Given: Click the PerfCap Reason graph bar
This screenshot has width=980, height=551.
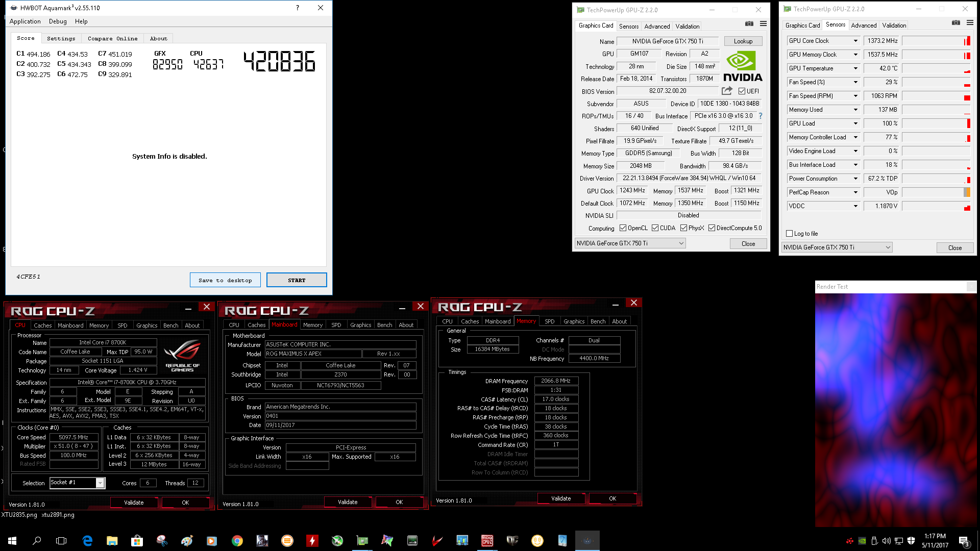Looking at the screenshot, I should [x=936, y=192].
